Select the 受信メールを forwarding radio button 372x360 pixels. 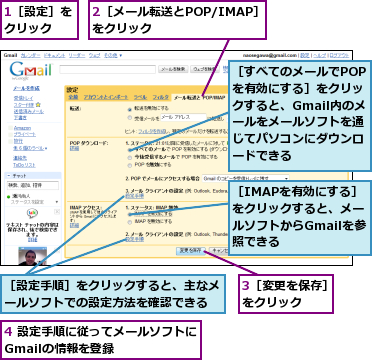point(129,117)
